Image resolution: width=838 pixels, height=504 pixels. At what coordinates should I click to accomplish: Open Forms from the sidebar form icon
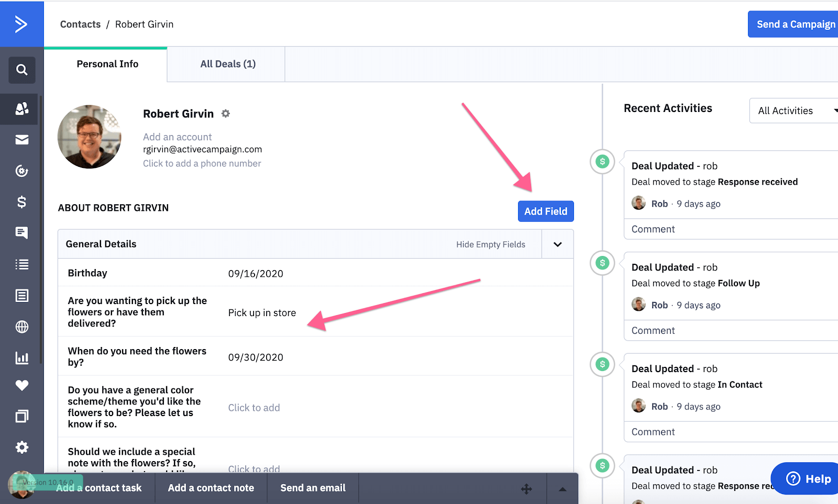coord(22,296)
